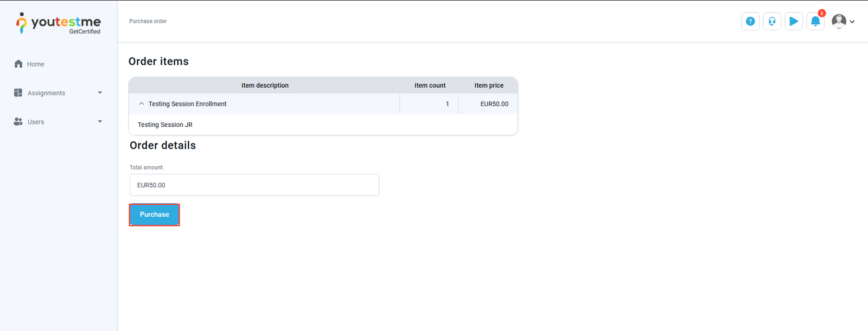Click the Users people icon
Image resolution: width=868 pixels, height=331 pixels.
(x=18, y=122)
